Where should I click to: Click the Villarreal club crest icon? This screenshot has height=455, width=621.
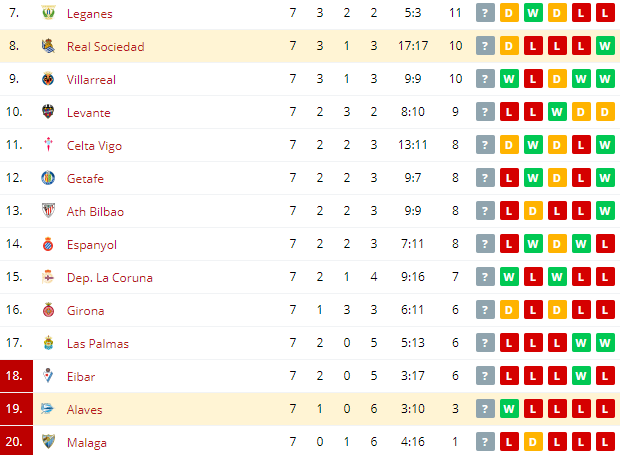[x=48, y=79]
